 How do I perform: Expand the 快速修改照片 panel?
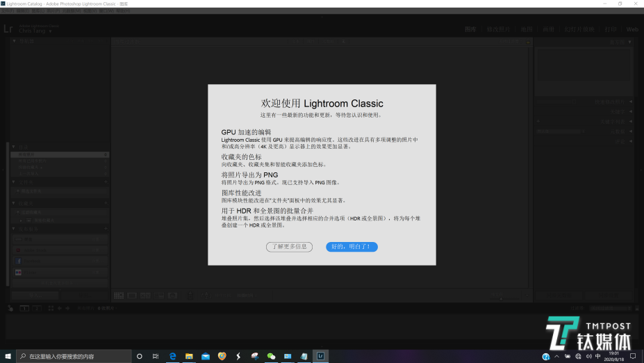tap(631, 102)
